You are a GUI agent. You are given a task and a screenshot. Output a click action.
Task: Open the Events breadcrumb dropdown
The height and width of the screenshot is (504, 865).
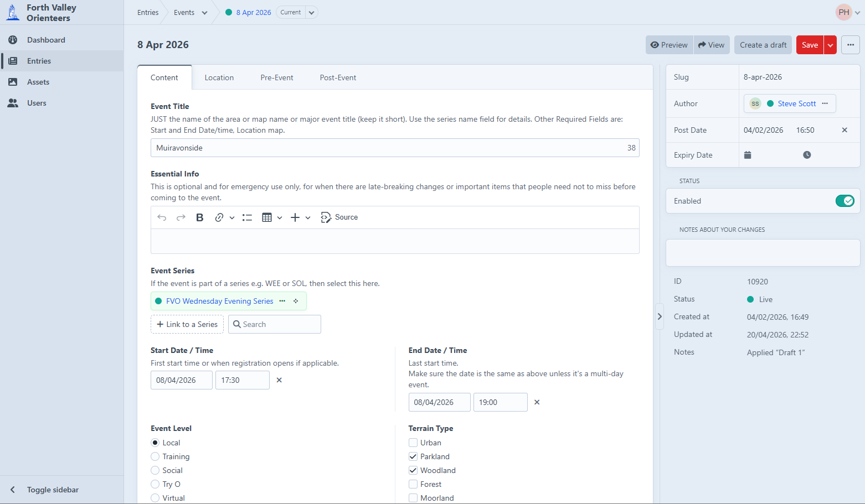tap(204, 13)
